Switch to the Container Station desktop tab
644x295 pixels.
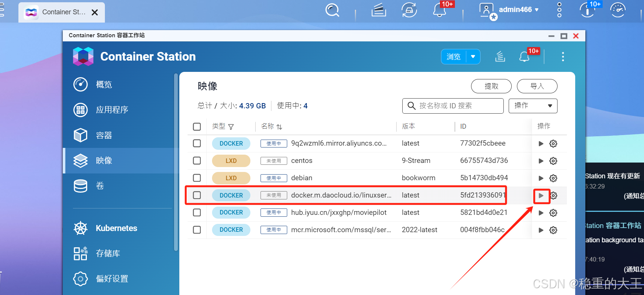(62, 12)
